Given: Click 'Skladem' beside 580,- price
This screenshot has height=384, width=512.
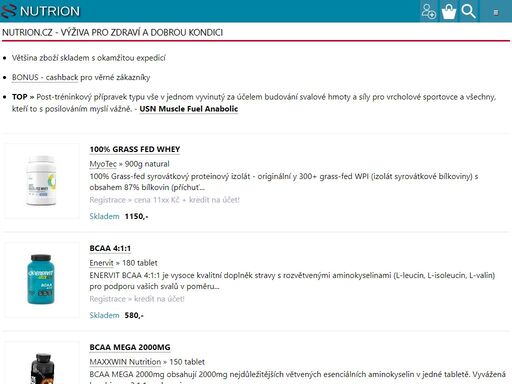Looking at the screenshot, I should [104, 315].
